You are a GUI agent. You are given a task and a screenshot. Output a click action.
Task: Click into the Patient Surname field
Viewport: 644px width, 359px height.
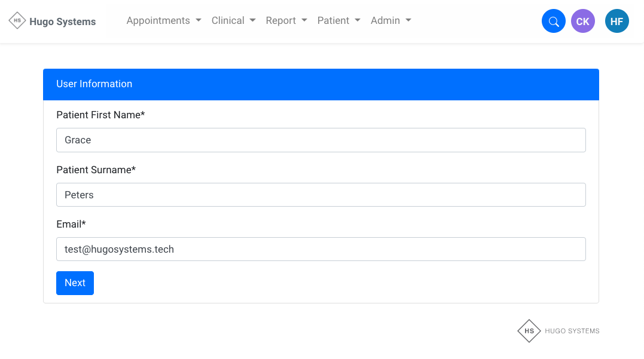pos(321,195)
